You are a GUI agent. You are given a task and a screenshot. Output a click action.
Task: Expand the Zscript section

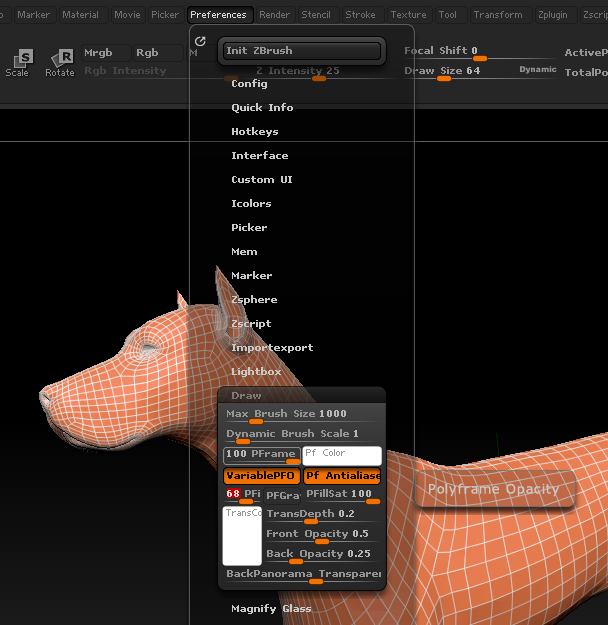tap(251, 323)
